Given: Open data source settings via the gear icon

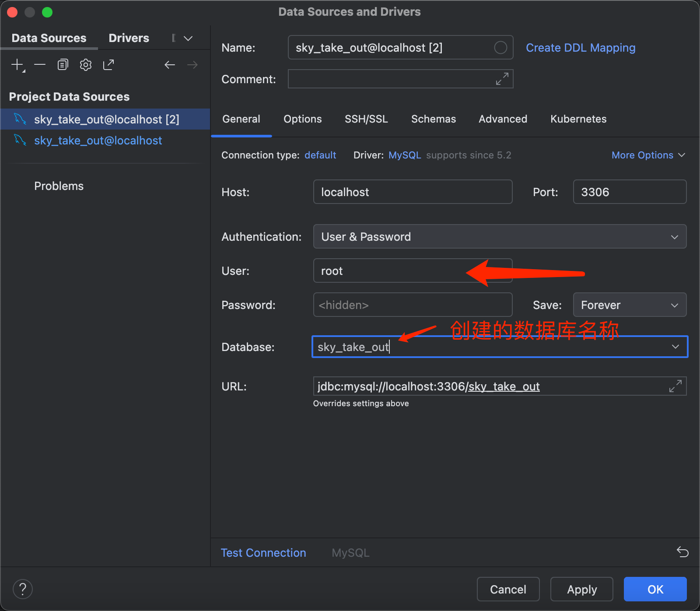Looking at the screenshot, I should pos(86,65).
